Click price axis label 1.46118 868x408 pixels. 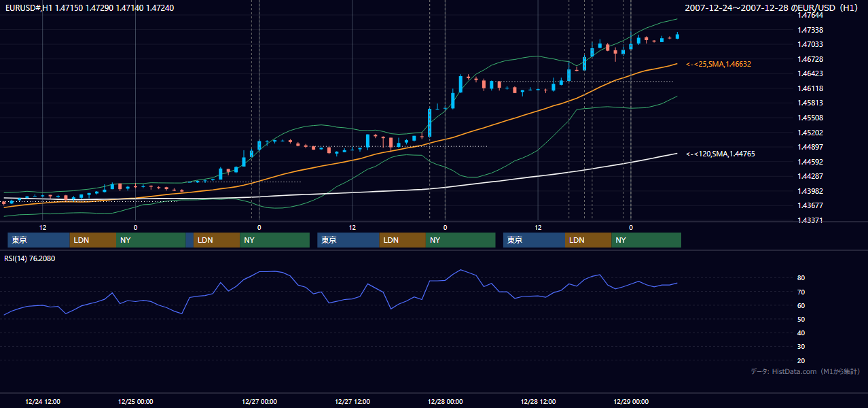811,88
